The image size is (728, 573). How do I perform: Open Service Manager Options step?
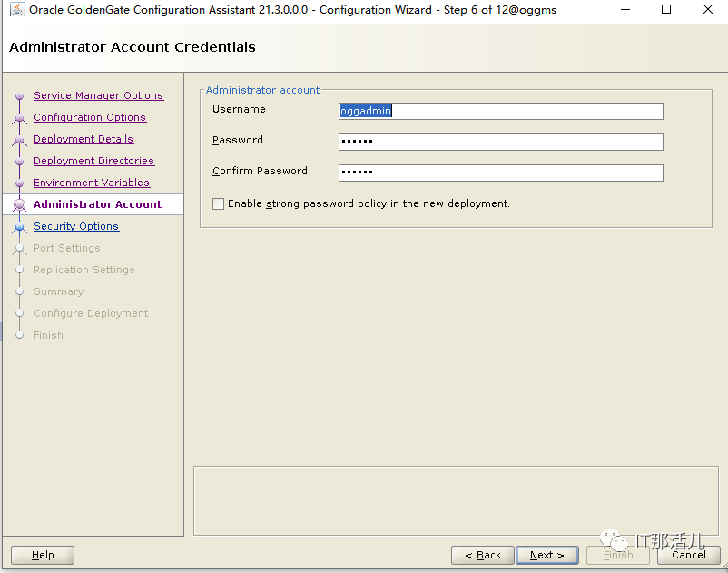tap(98, 95)
